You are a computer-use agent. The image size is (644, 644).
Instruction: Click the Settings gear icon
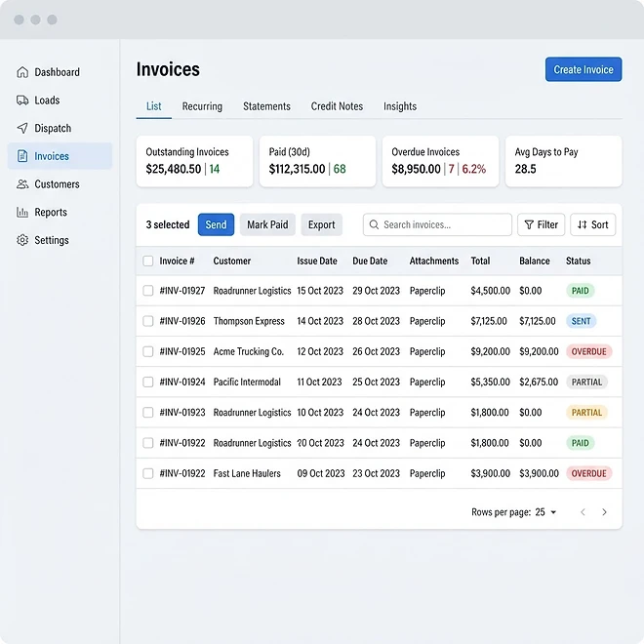tap(22, 240)
